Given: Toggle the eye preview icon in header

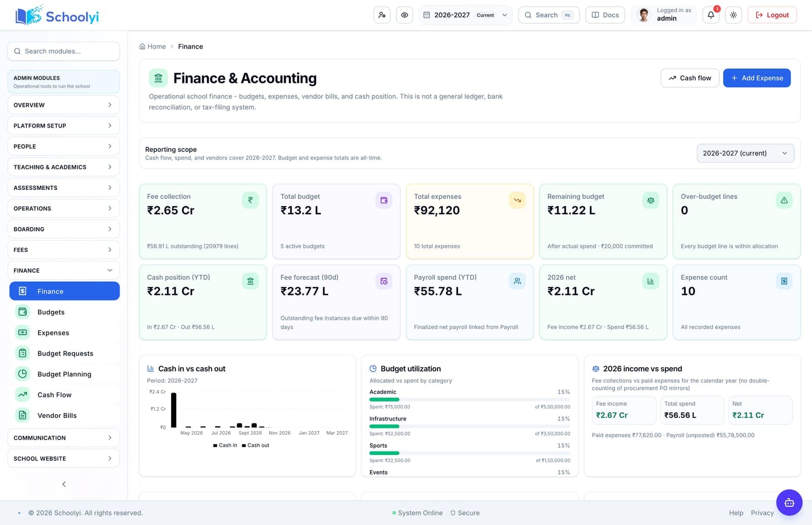Looking at the screenshot, I should click(404, 15).
